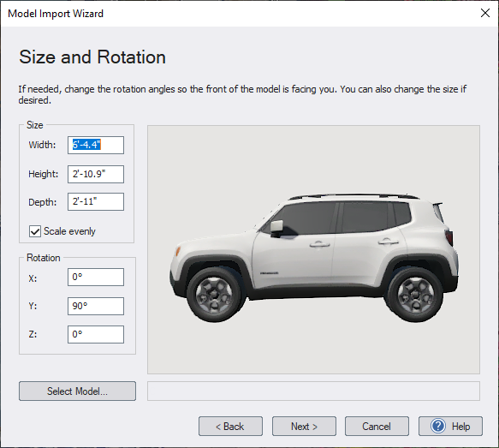Toggle the Scale evenly checkbox

click(x=35, y=231)
